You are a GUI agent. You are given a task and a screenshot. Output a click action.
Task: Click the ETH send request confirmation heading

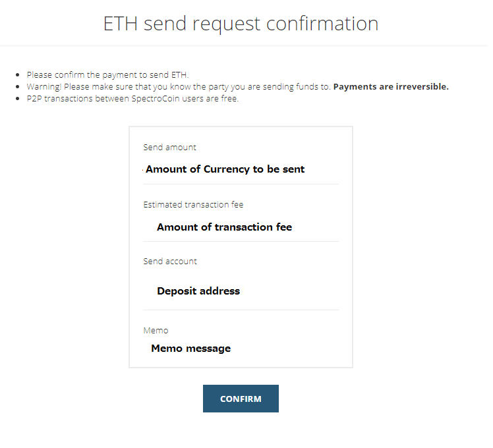[241, 24]
